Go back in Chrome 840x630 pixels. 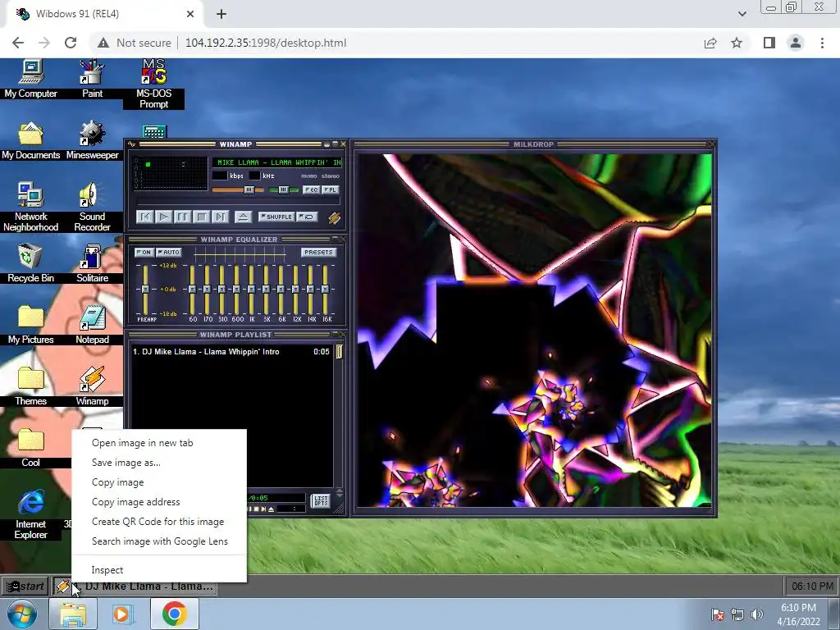point(18,43)
